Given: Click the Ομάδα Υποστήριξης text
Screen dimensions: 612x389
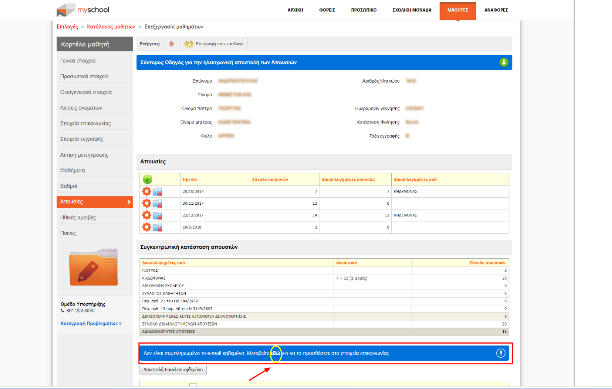Looking at the screenshot, I should click(x=83, y=304).
